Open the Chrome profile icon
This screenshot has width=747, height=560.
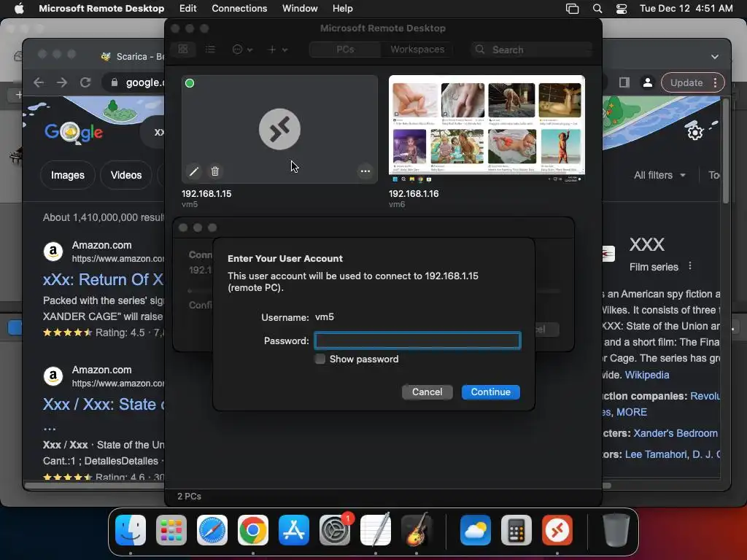coord(648,82)
